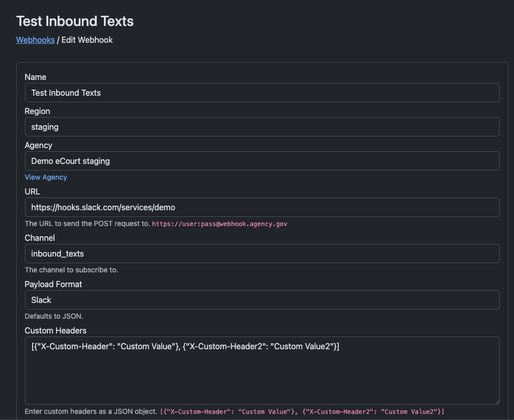514x420 pixels.
Task: Open the Webhooks breadcrumb link
Action: pos(35,40)
